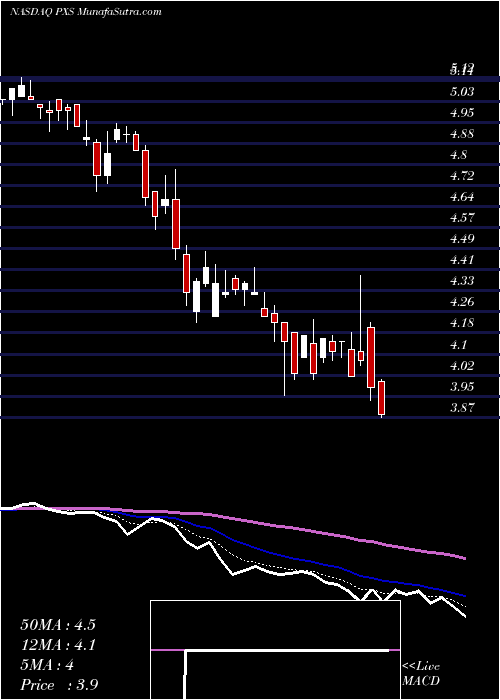
Task: Click the 3.87 price axis label
Action: click(462, 408)
